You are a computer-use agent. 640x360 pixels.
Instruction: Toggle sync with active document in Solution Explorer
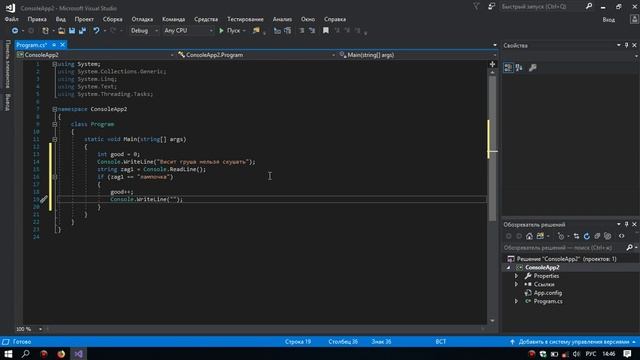(x=576, y=236)
